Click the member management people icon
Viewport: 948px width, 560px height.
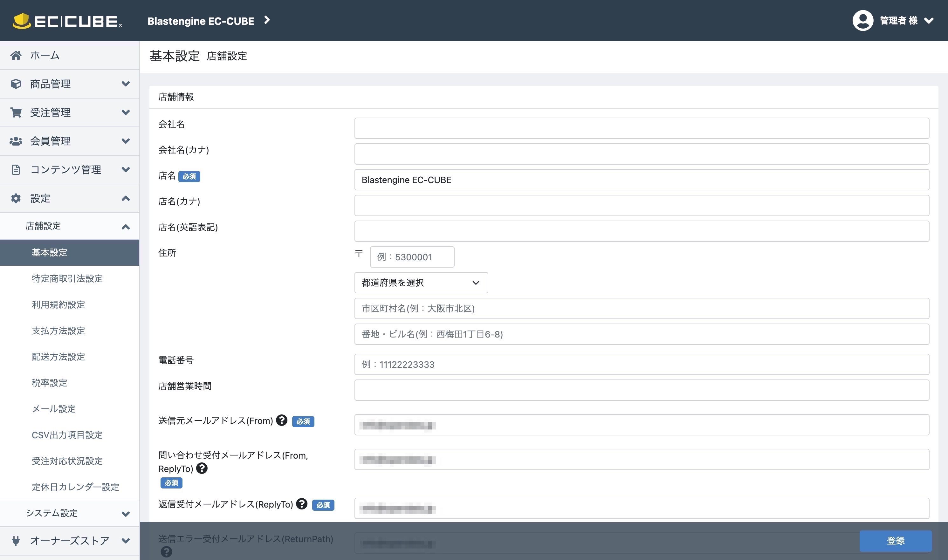16,141
